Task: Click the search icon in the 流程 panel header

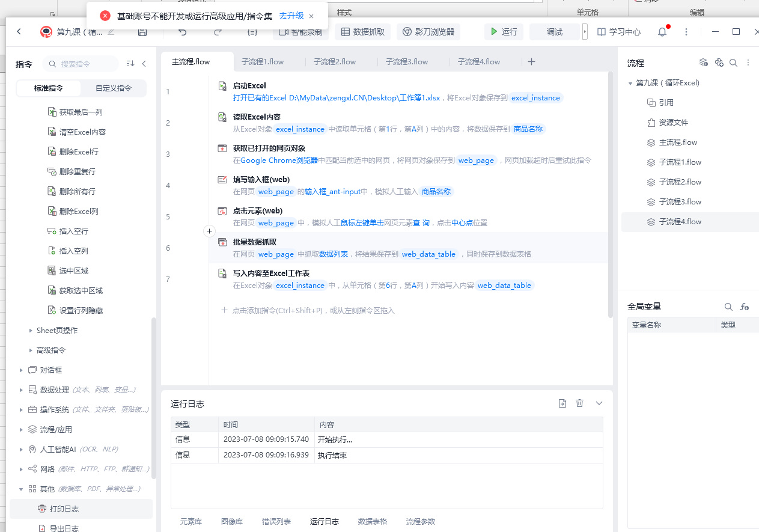Action: point(733,63)
